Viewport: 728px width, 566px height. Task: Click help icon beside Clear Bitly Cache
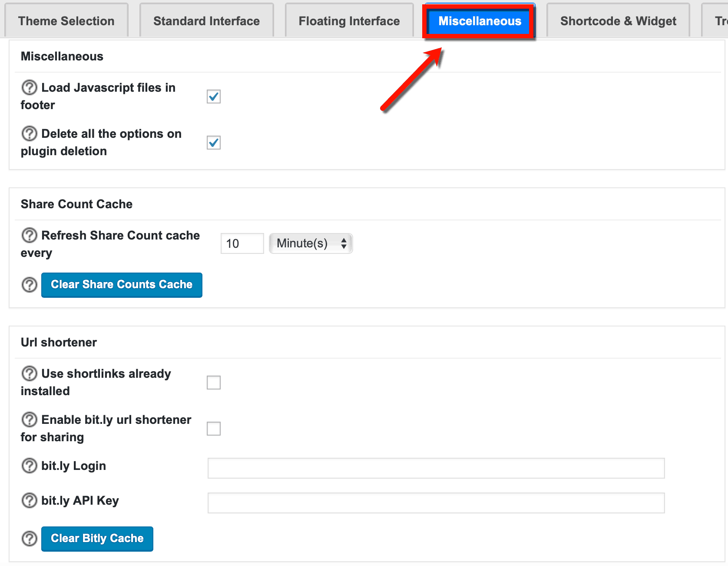point(29,539)
